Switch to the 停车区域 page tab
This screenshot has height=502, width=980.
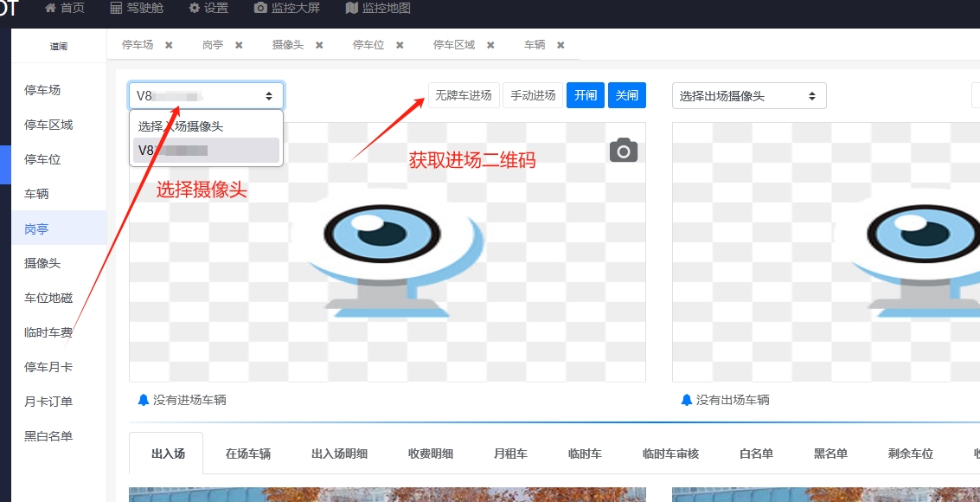[454, 45]
